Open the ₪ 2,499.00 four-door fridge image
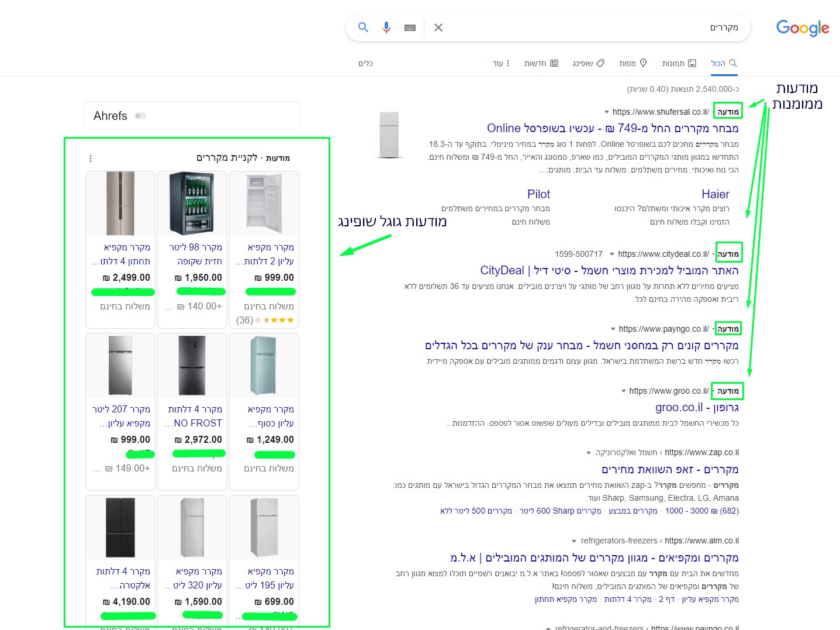 (120, 204)
